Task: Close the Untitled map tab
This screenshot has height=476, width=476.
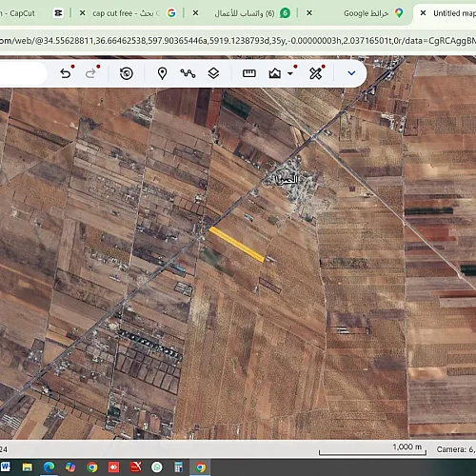Action: point(423,13)
